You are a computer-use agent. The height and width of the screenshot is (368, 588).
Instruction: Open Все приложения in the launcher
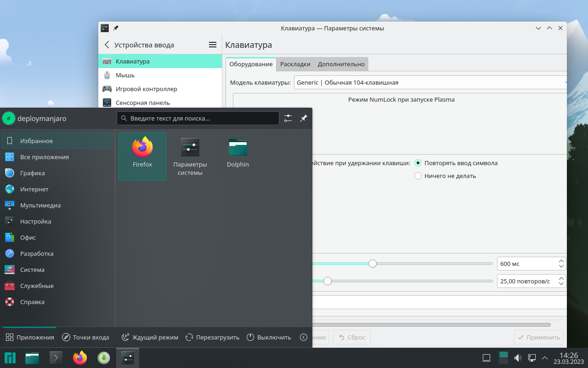pos(57,157)
